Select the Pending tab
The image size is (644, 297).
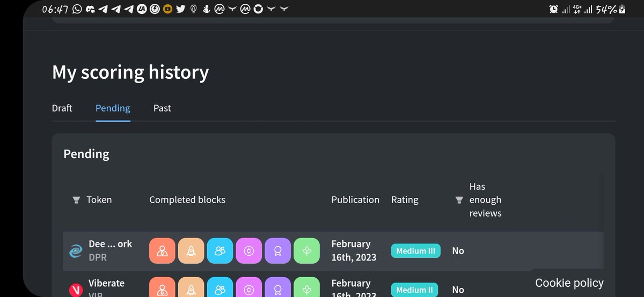[x=113, y=108]
